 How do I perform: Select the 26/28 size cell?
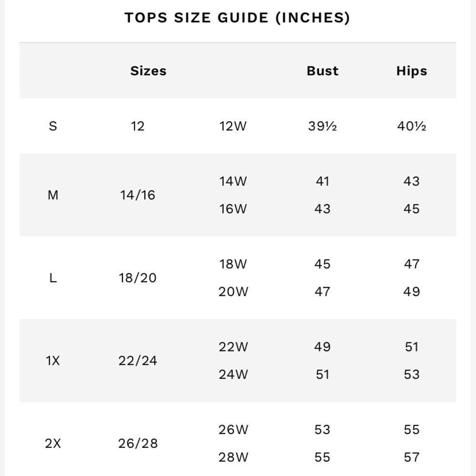tap(138, 444)
